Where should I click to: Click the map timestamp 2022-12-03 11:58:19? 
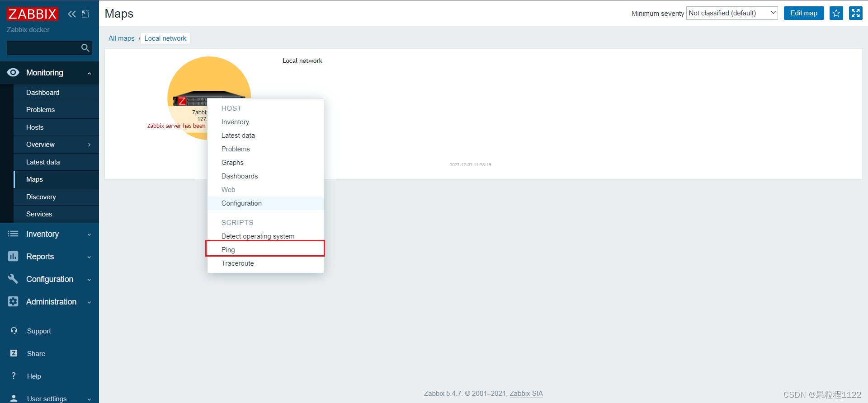[471, 165]
